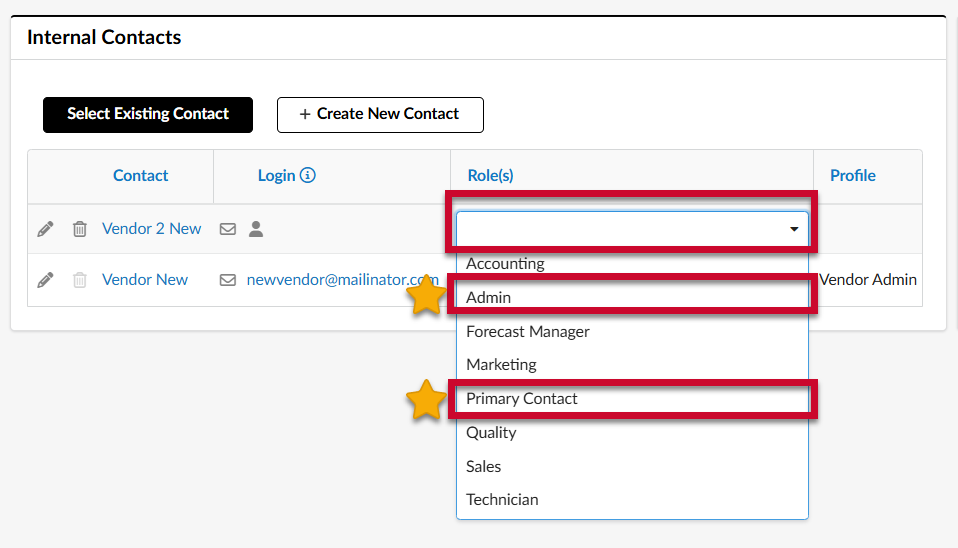Collapse the Role(s) dropdown arrow
Viewport: 958px width, 548px height.
794,229
